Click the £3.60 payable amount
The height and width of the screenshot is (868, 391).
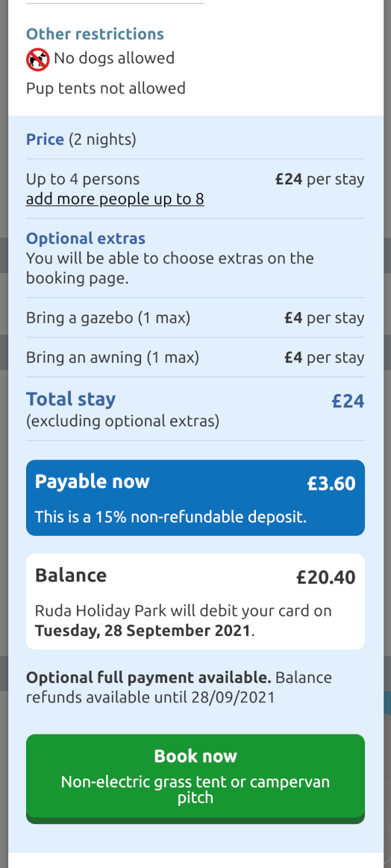point(331,484)
